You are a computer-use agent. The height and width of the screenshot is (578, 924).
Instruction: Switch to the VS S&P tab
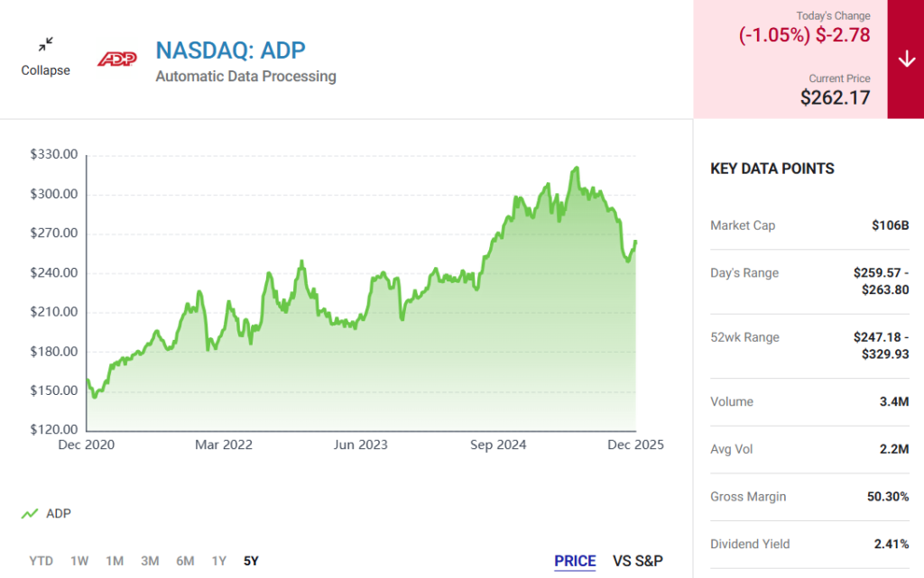[x=638, y=561]
